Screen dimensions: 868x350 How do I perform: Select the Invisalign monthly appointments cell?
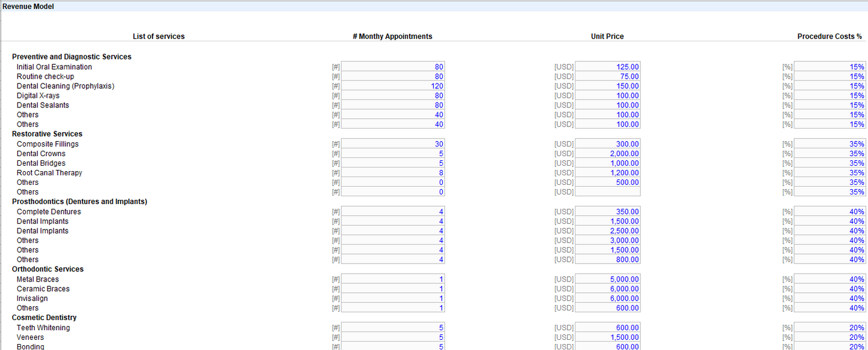pyautogui.click(x=392, y=298)
